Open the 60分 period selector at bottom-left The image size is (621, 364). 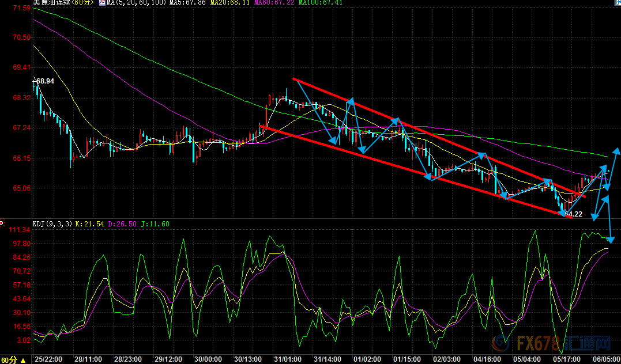[13, 359]
